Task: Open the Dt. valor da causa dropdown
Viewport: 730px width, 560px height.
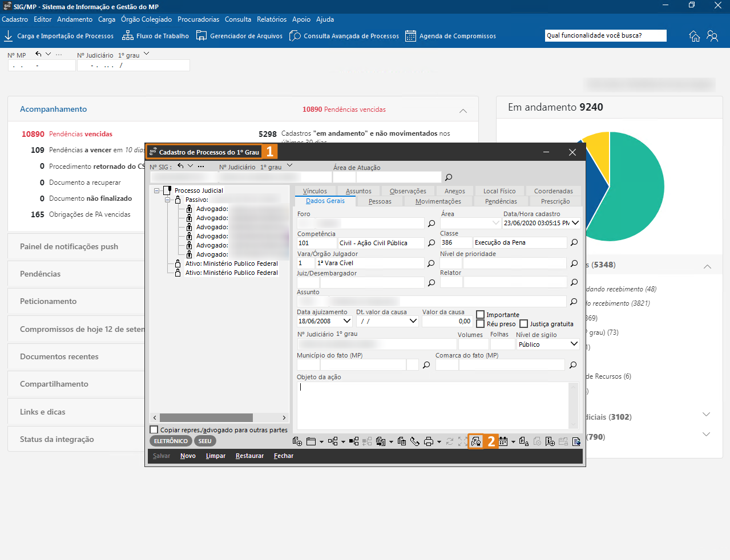Action: point(413,321)
